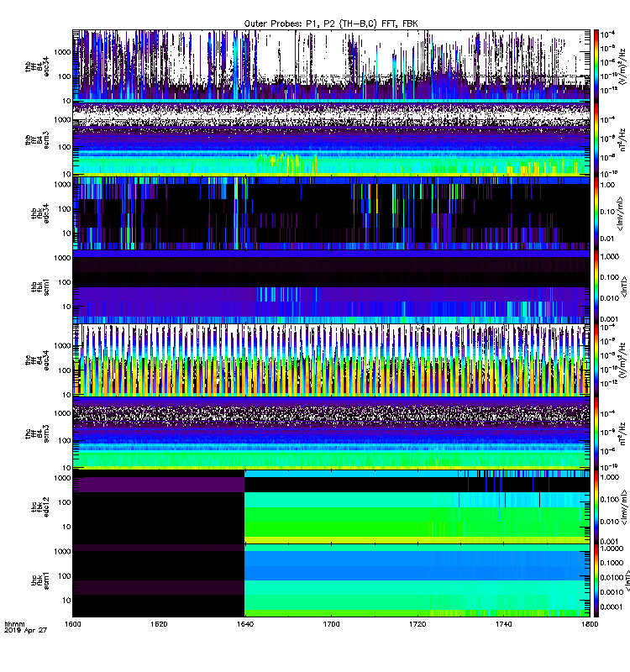
Task: Click the 'nT²/Hz' unit label beside thb scm3
Action: pos(623,139)
